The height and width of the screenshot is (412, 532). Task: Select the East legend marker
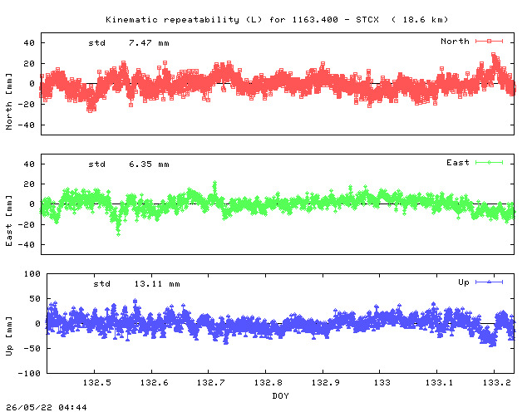489,163
